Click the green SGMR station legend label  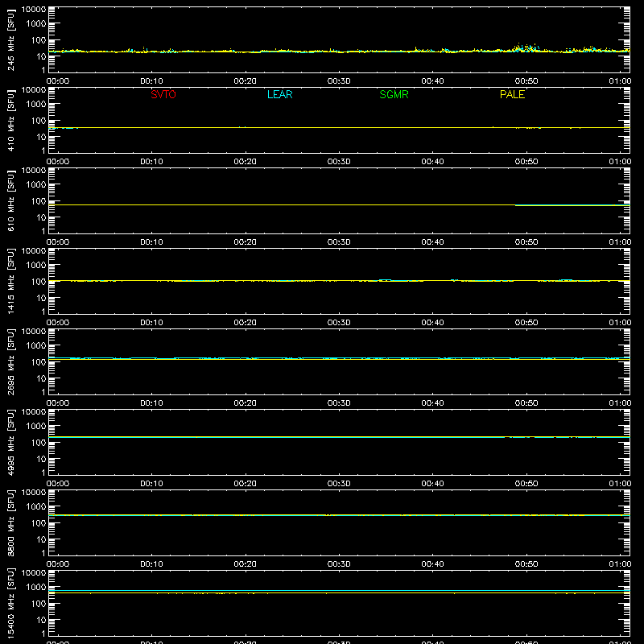(394, 94)
